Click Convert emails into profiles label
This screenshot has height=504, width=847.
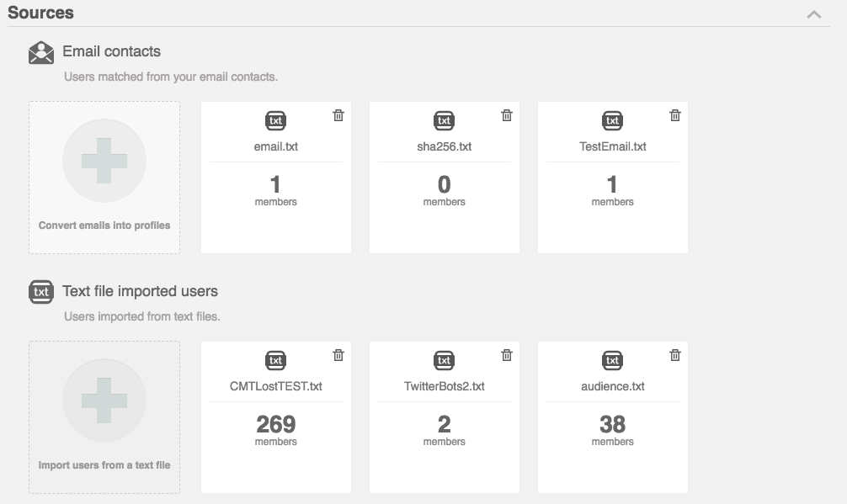[x=104, y=225]
